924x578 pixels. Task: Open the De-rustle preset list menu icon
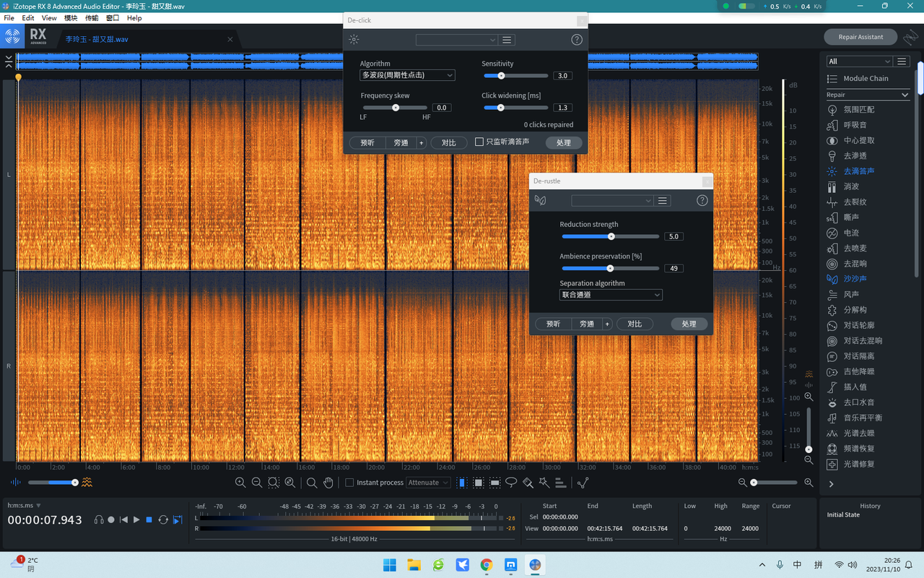click(663, 200)
